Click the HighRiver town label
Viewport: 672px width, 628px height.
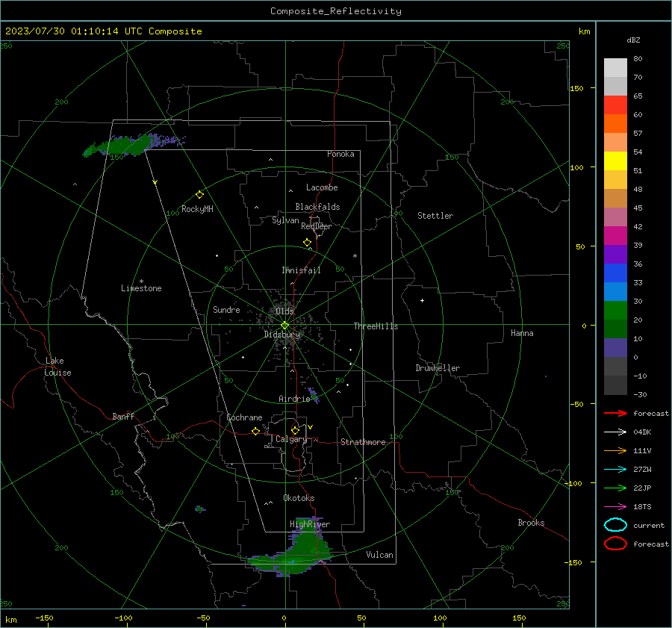(310, 524)
